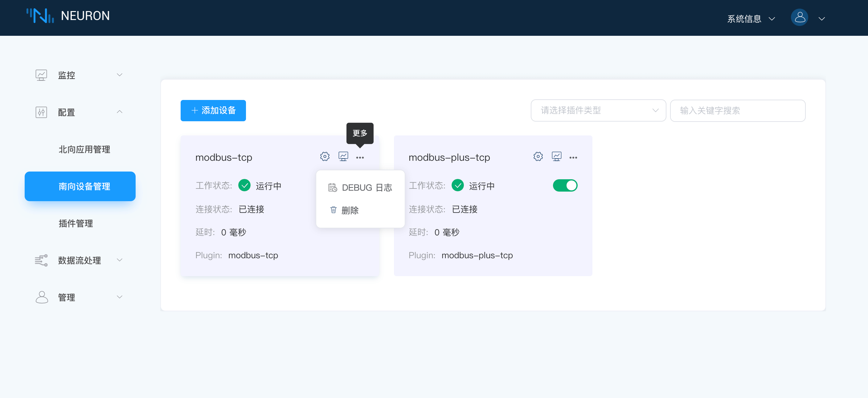
Task: Expand the 监控 sidebar section
Action: click(x=66, y=75)
